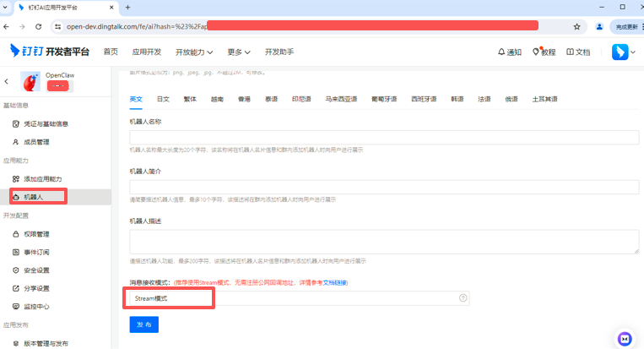Viewport: 644px width, 349px height.
Task: Switch to the 印尼语 language tab
Action: point(301,99)
